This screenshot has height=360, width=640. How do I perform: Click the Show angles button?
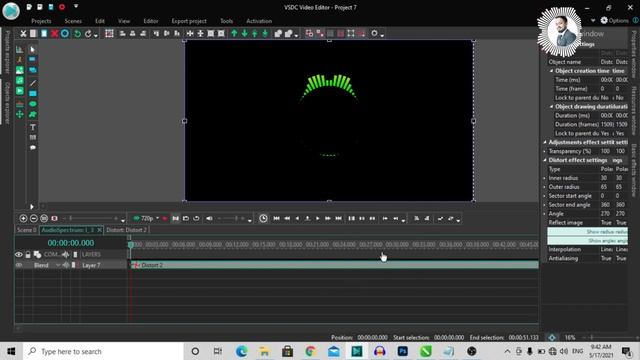(587, 240)
